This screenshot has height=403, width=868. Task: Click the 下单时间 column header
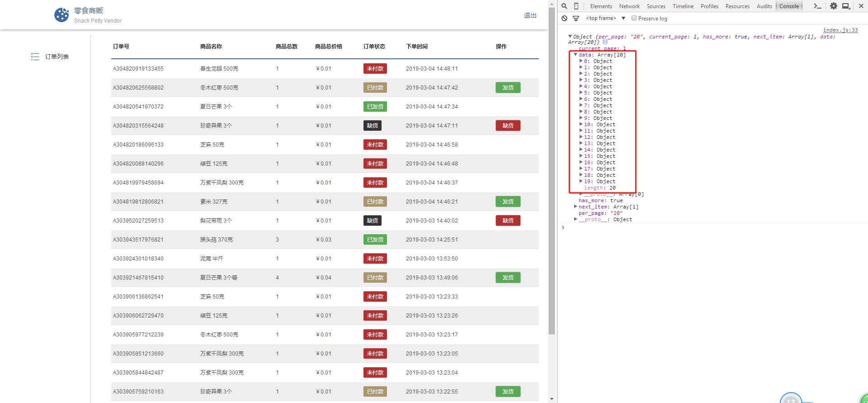417,46
